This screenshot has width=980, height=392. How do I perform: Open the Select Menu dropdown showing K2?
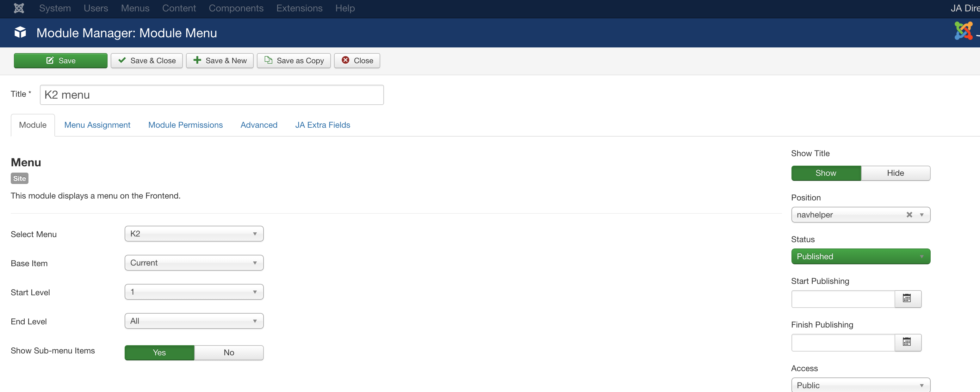pyautogui.click(x=194, y=234)
